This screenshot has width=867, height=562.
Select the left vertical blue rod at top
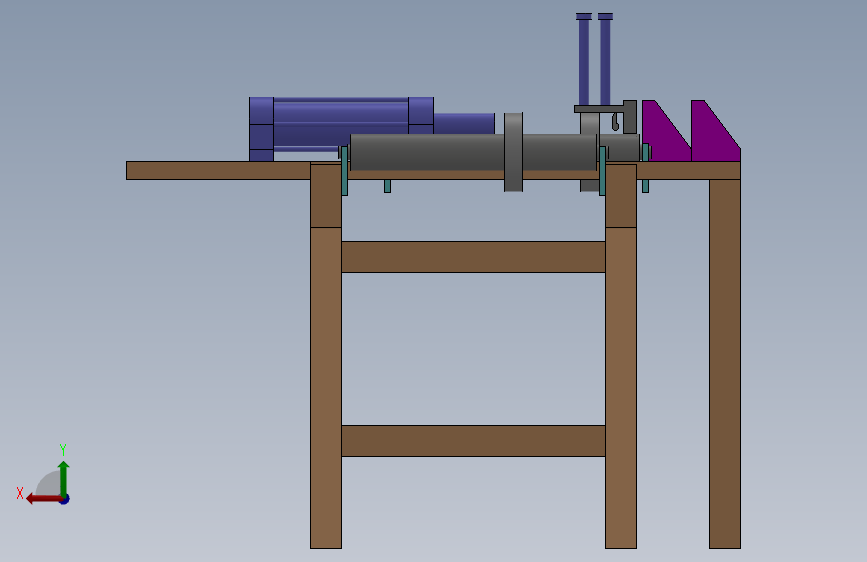584,59
